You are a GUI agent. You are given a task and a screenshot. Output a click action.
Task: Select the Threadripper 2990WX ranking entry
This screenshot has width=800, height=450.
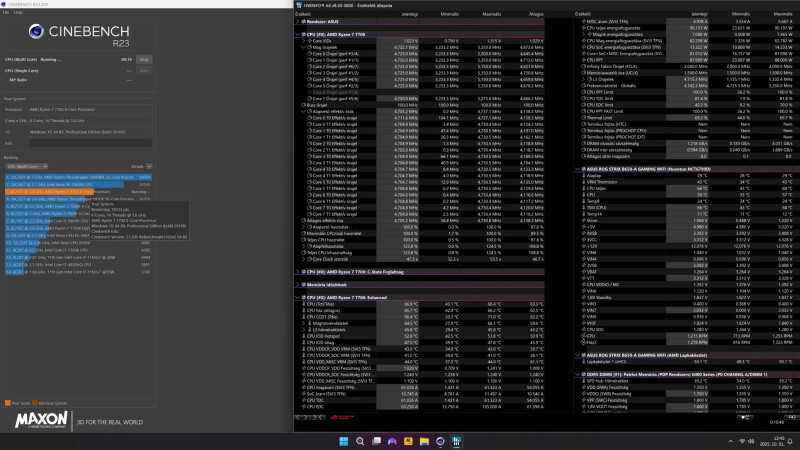tap(78, 177)
